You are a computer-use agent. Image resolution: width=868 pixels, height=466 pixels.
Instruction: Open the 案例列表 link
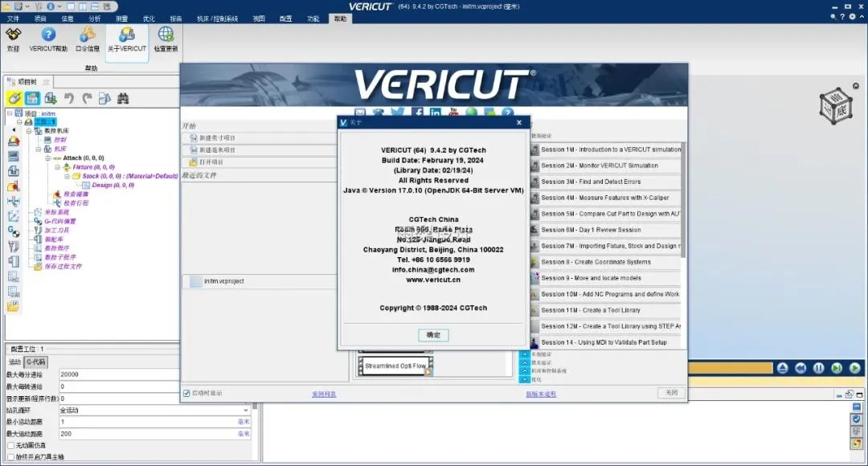(x=324, y=394)
